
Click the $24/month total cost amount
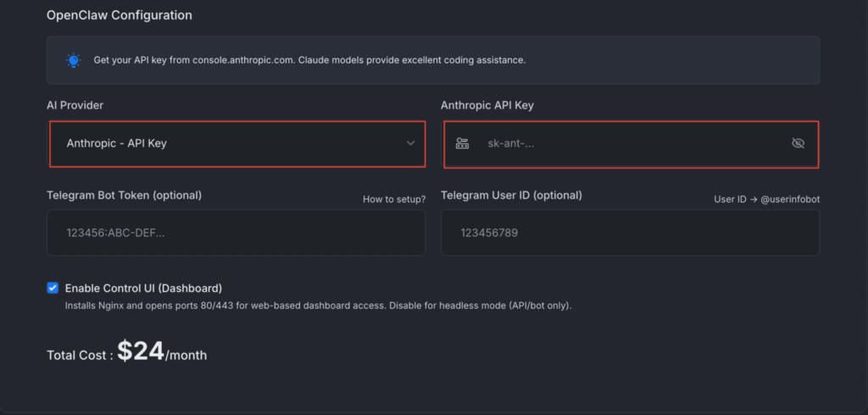(161, 352)
